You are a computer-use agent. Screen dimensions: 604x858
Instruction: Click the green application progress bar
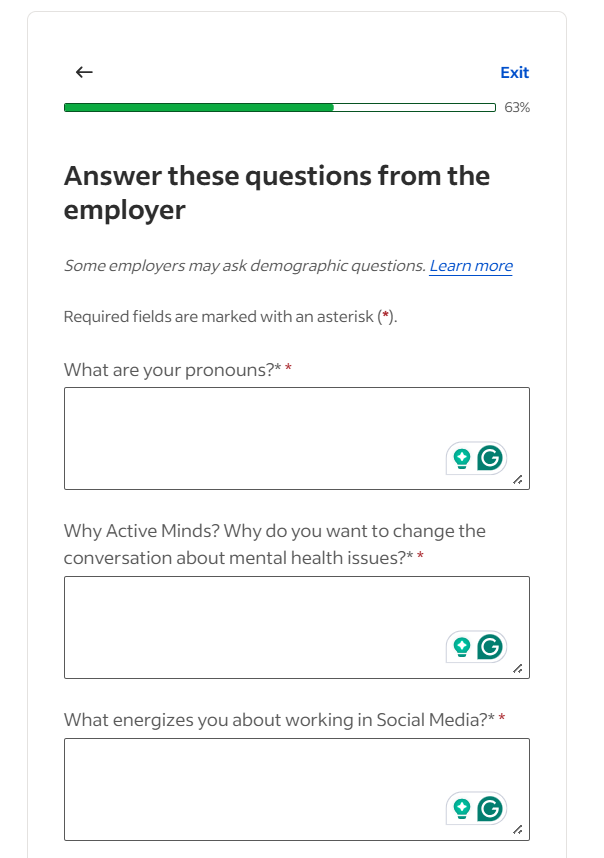[199, 107]
